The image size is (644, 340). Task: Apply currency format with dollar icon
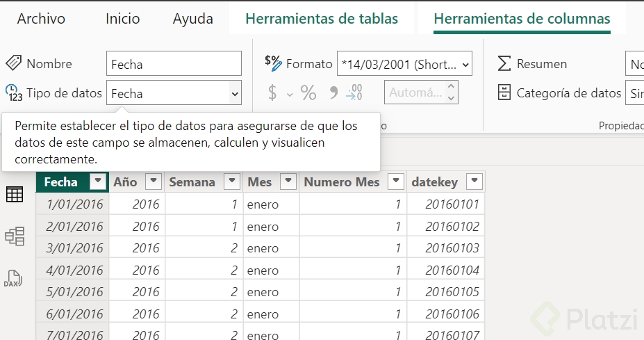coord(272,92)
